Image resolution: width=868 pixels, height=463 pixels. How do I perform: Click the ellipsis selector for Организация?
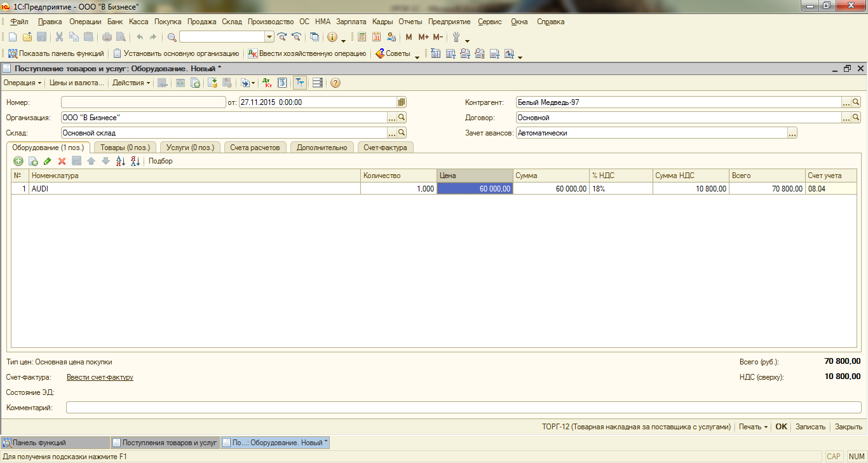(x=392, y=118)
